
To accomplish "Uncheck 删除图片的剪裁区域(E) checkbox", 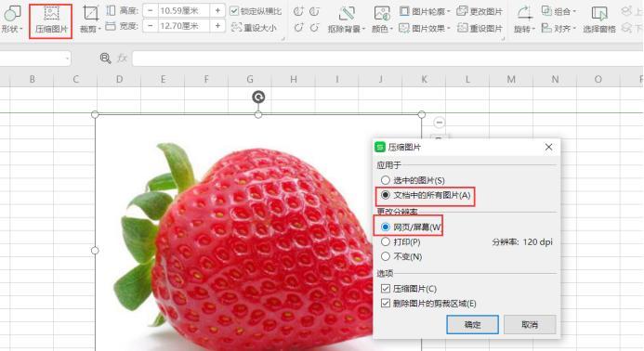I will pos(386,304).
